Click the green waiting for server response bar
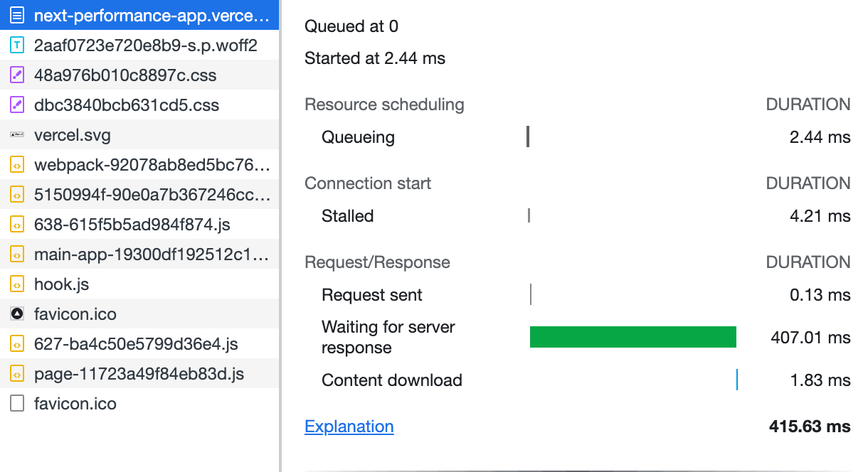 tap(633, 337)
